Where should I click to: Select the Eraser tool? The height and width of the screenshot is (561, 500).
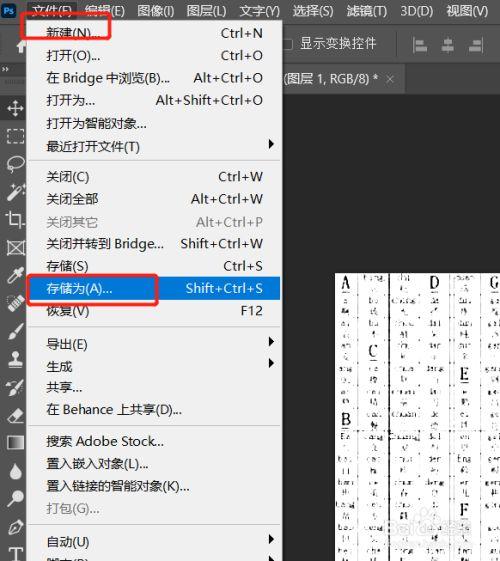pyautogui.click(x=15, y=415)
